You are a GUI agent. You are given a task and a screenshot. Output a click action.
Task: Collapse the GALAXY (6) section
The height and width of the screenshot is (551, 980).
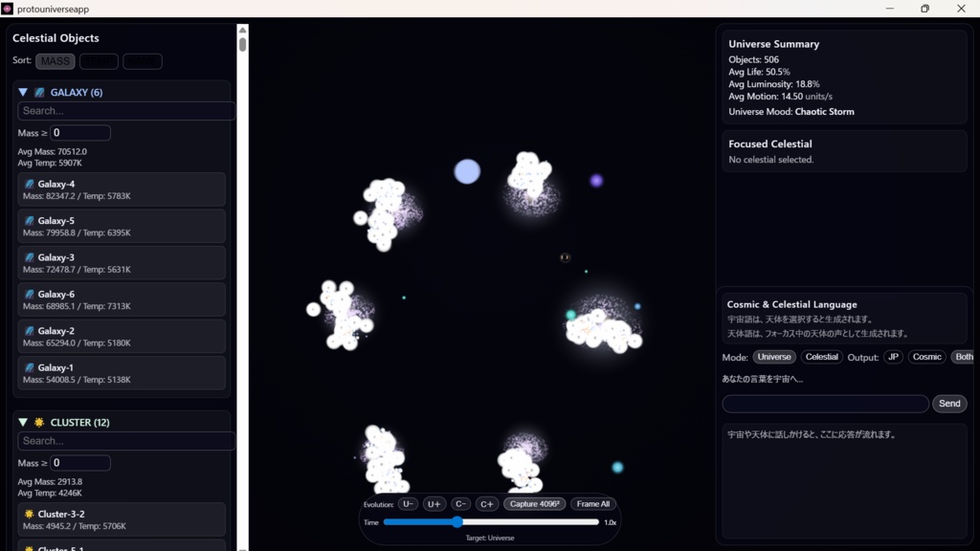click(21, 92)
